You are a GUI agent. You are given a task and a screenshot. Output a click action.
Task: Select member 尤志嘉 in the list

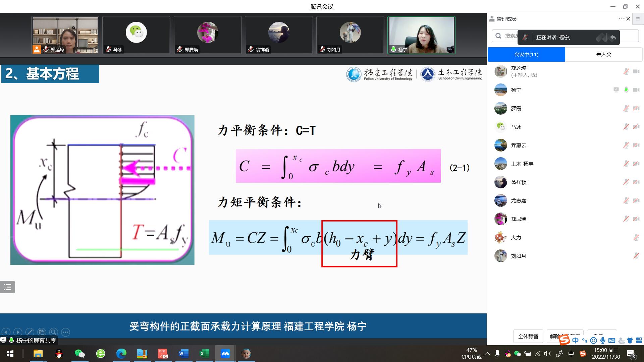tap(565, 200)
